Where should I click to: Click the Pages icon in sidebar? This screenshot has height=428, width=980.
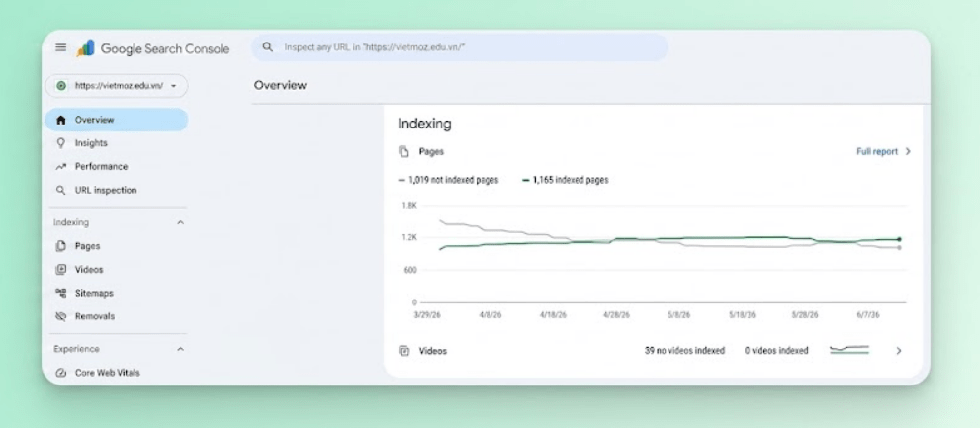pyautogui.click(x=60, y=246)
